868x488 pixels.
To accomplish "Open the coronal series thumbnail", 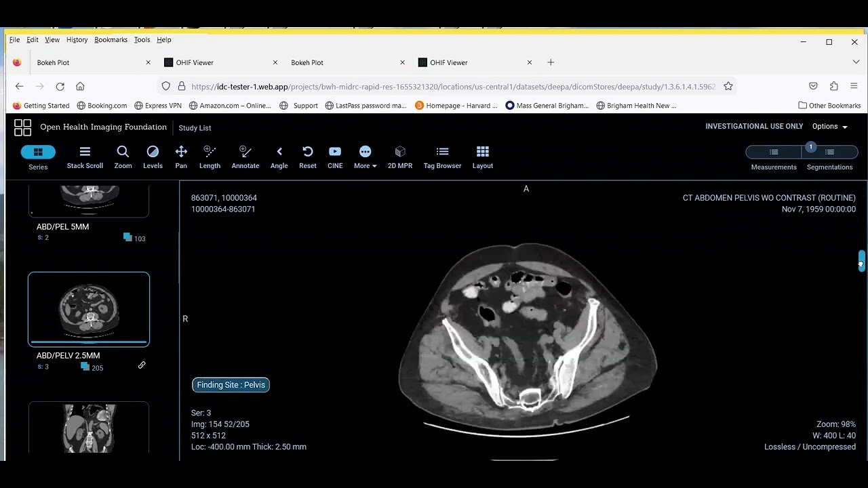I will (x=89, y=428).
